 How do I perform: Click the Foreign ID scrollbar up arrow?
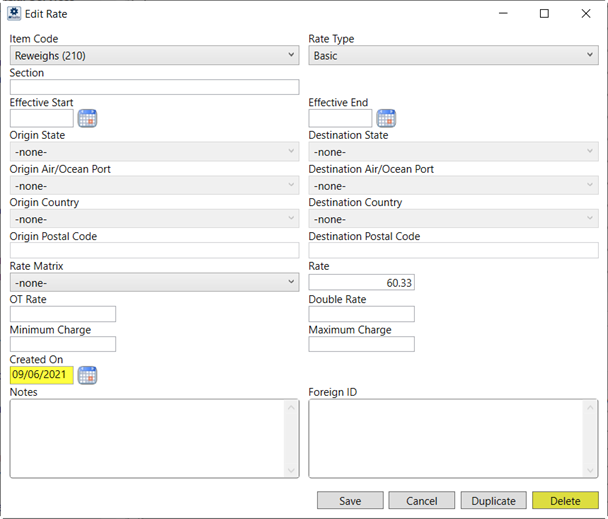(590, 407)
